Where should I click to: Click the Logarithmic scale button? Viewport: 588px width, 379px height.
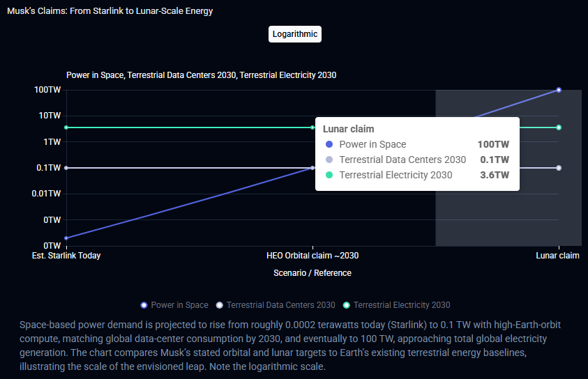pos(294,34)
